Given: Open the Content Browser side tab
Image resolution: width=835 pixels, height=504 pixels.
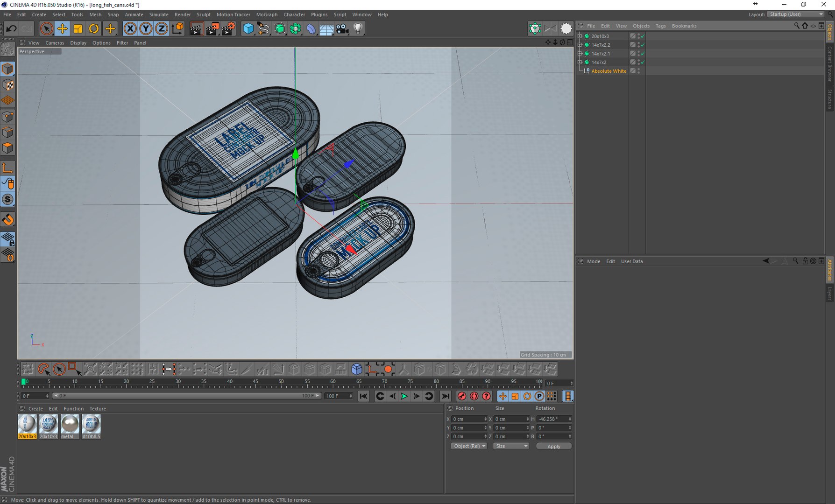Looking at the screenshot, I should click(x=829, y=64).
